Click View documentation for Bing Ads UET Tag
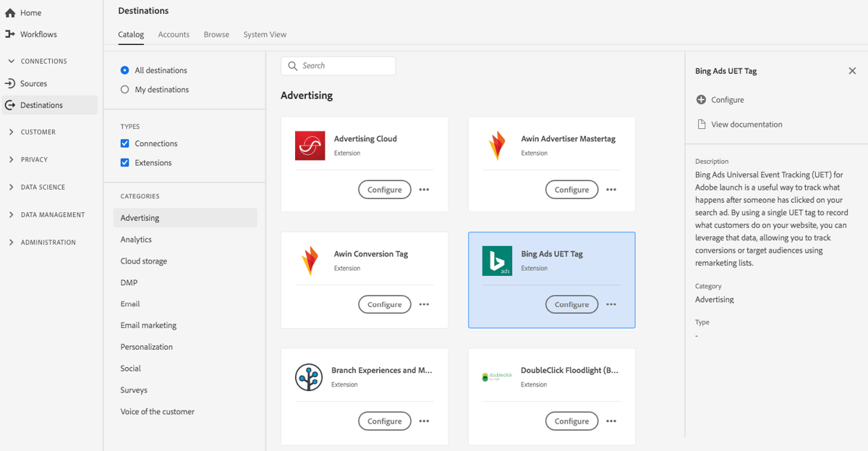Image resolution: width=868 pixels, height=451 pixels. pyautogui.click(x=745, y=124)
